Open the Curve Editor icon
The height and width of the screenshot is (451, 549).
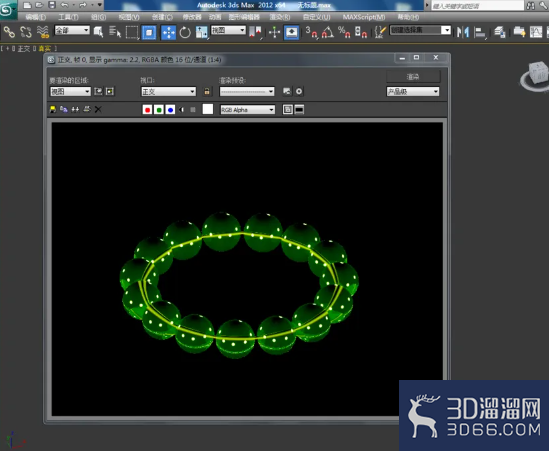(536, 32)
